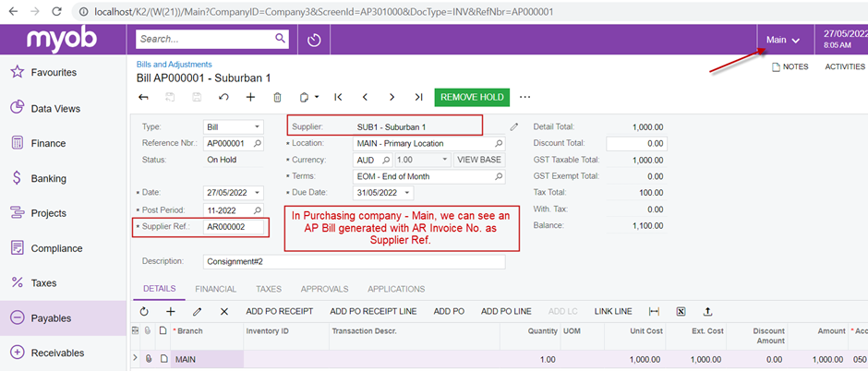This screenshot has width=868, height=371.
Task: Switch to the DETAILS tab
Action: (x=160, y=289)
